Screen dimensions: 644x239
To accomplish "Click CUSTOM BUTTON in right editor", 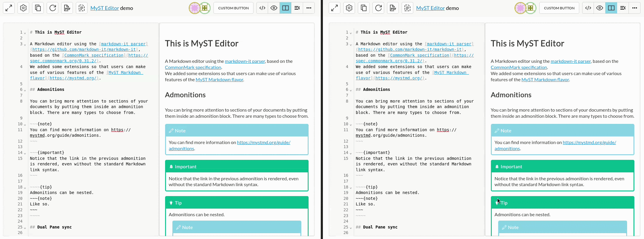I will pyautogui.click(x=559, y=8).
